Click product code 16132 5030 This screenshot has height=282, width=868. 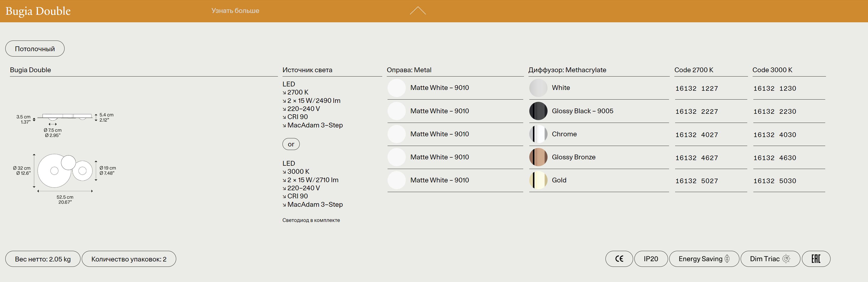774,181
